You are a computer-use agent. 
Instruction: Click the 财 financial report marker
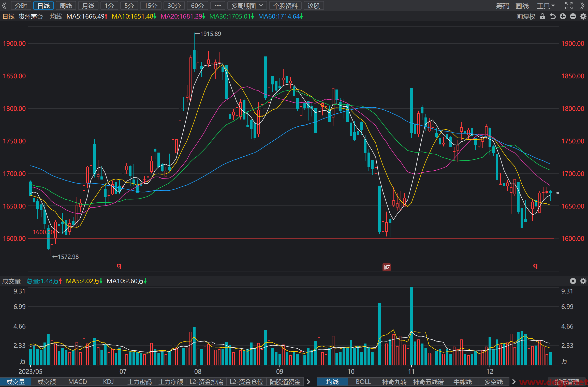click(387, 267)
